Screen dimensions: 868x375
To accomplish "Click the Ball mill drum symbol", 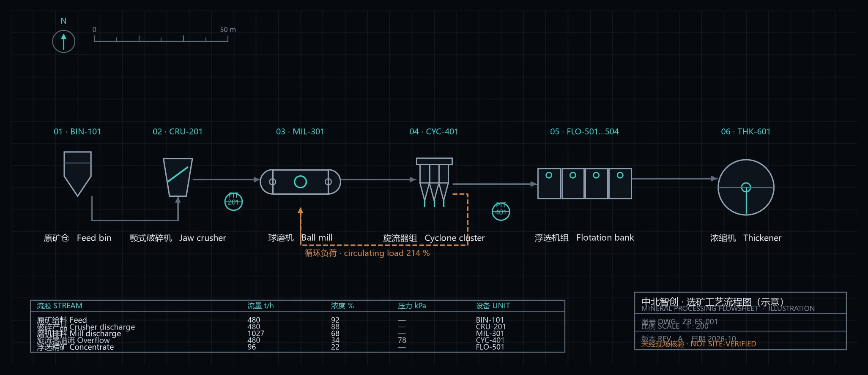I will (300, 182).
